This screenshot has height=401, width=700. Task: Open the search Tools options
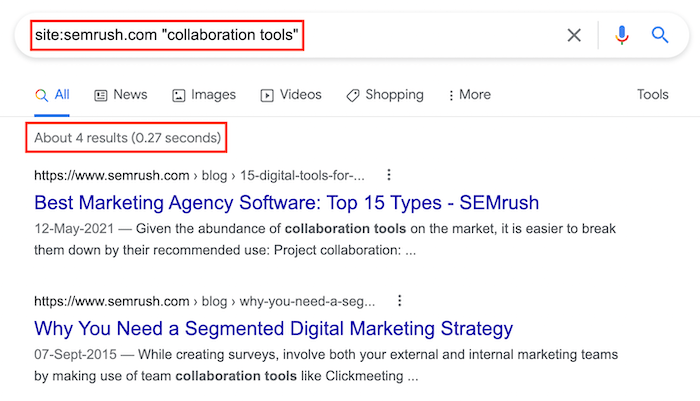[652, 95]
